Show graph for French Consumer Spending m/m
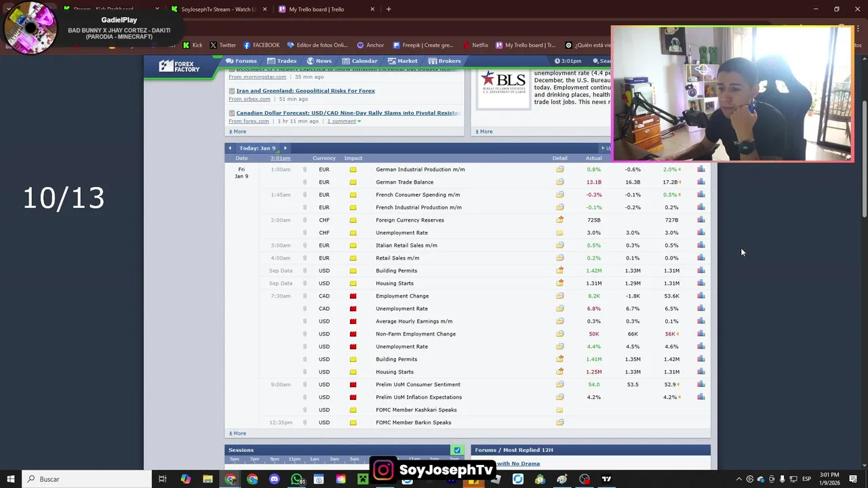This screenshot has width=868, height=488. 701,195
